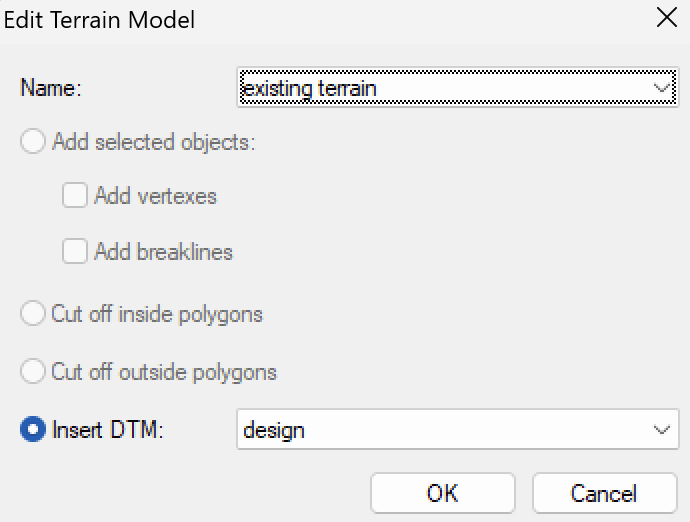This screenshot has height=522, width=690.
Task: Select the Cut off outside polygons radio button
Action: [x=33, y=371]
